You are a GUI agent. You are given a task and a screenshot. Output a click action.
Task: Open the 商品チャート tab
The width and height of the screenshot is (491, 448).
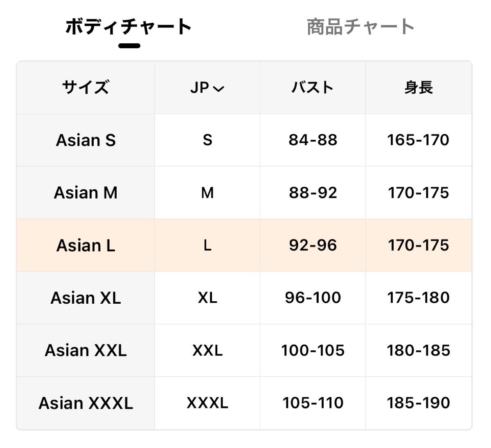coord(360,27)
